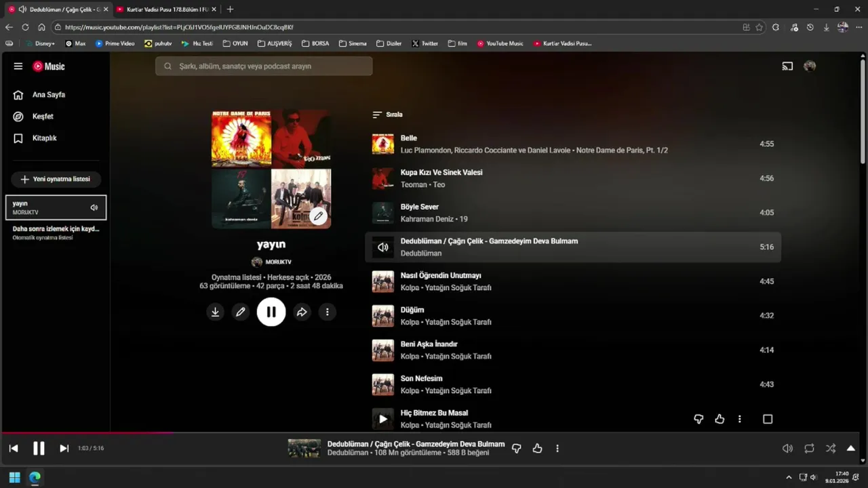Select the yayın playlist in sidebar
This screenshot has width=868, height=488.
56,207
